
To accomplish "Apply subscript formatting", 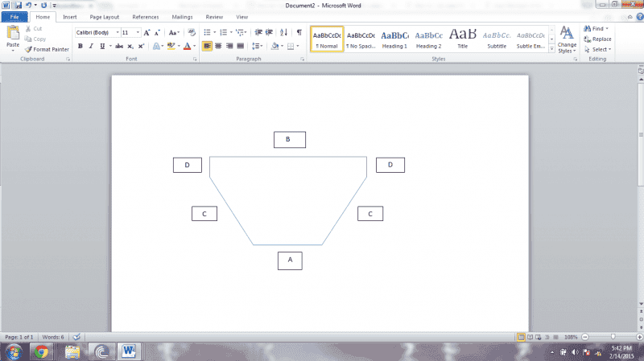I will [x=130, y=46].
